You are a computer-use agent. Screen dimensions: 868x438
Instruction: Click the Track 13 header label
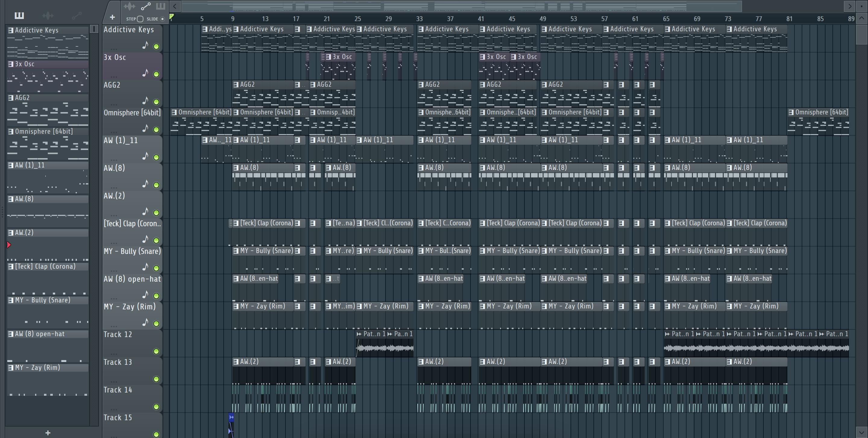pos(118,362)
